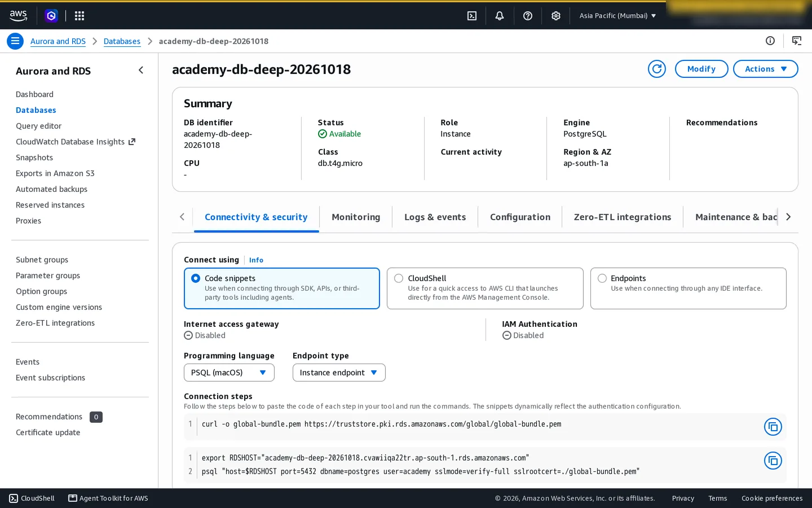Viewport: 812px width, 508px height.
Task: Follow the Databases breadcrumb link
Action: point(122,41)
